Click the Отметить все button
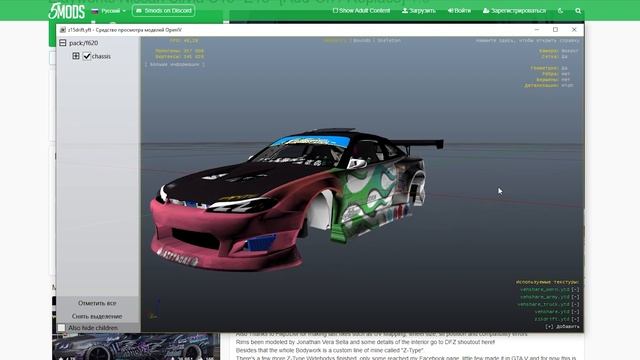Viewport: 640px width, 360px height. click(x=97, y=303)
